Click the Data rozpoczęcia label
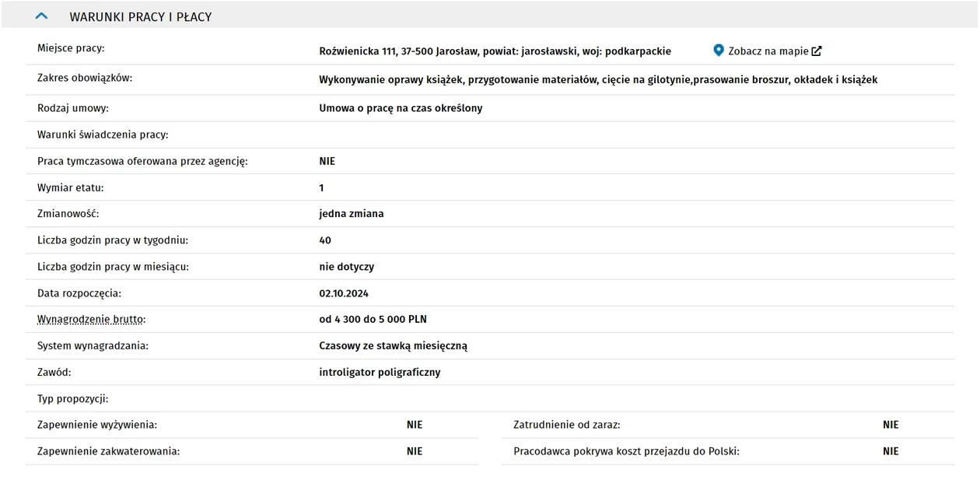The height and width of the screenshot is (480, 980). pyautogui.click(x=79, y=293)
